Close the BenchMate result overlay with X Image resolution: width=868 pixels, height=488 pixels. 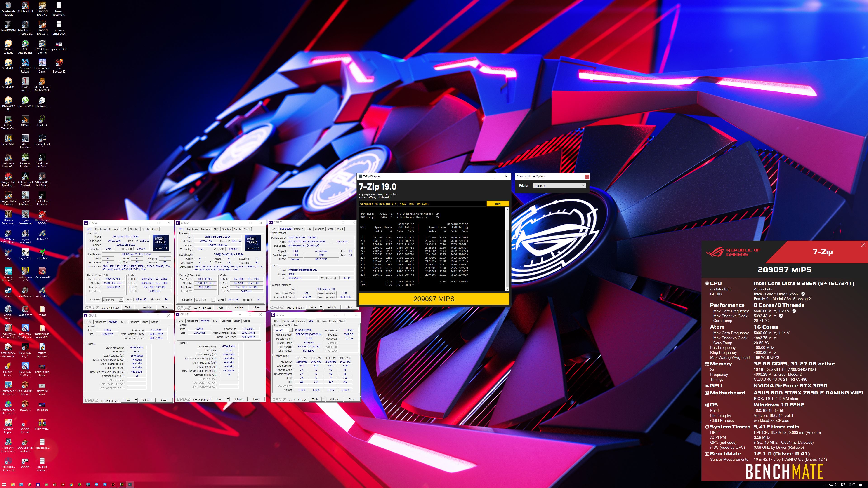tap(863, 245)
